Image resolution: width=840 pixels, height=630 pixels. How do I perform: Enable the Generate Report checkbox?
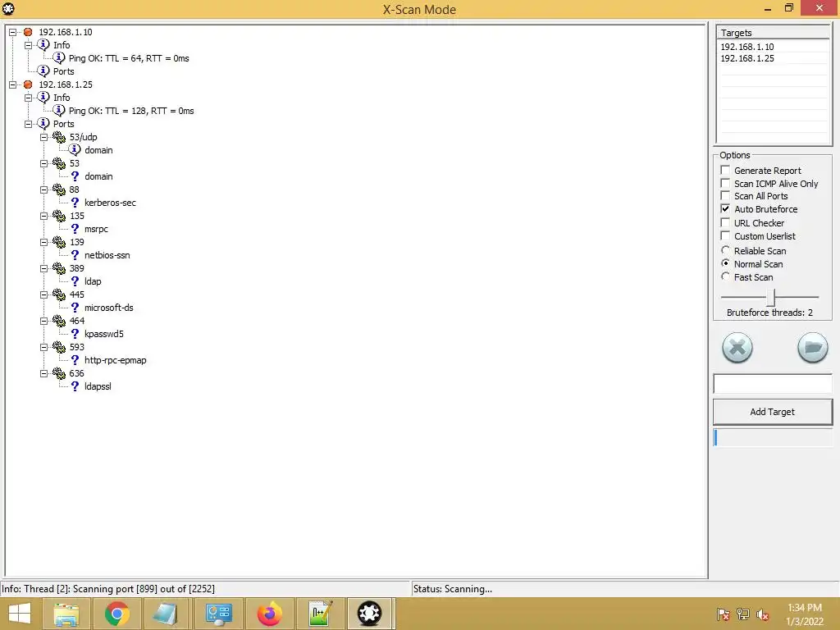pyautogui.click(x=725, y=170)
